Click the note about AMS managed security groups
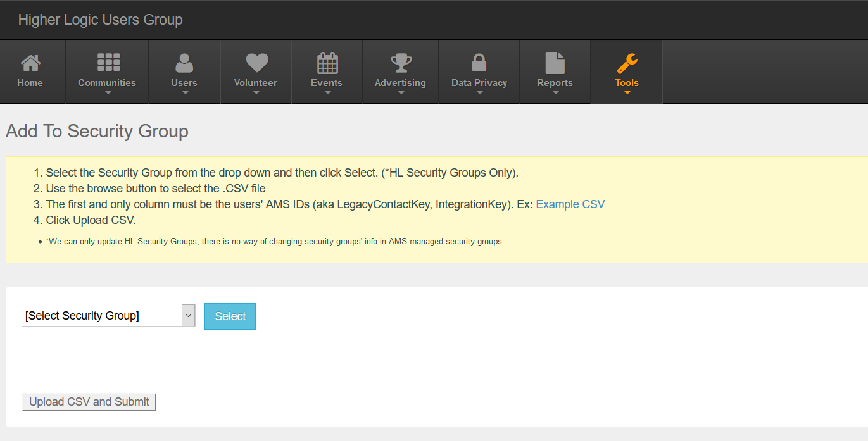Image resolution: width=868 pixels, height=441 pixels. (275, 241)
